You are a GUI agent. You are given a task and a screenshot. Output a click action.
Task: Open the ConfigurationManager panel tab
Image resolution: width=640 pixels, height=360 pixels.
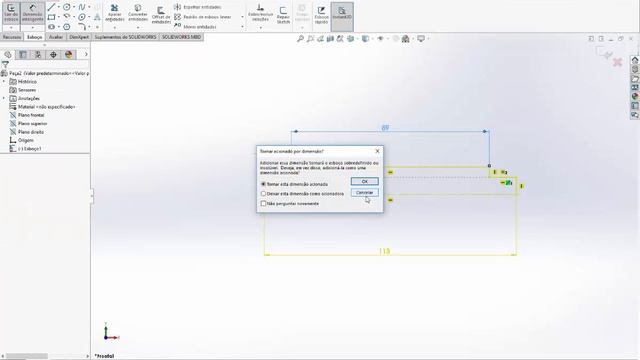click(38, 54)
